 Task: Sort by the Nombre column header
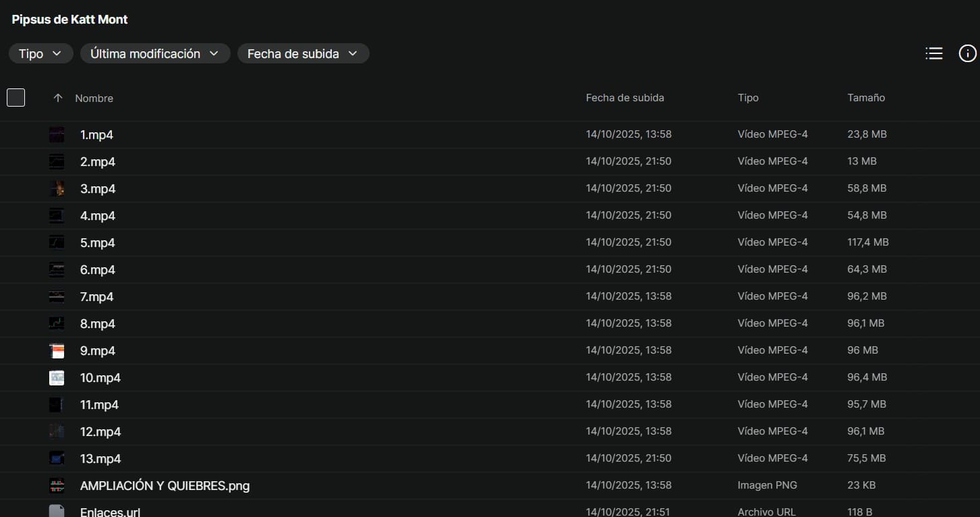click(x=94, y=98)
